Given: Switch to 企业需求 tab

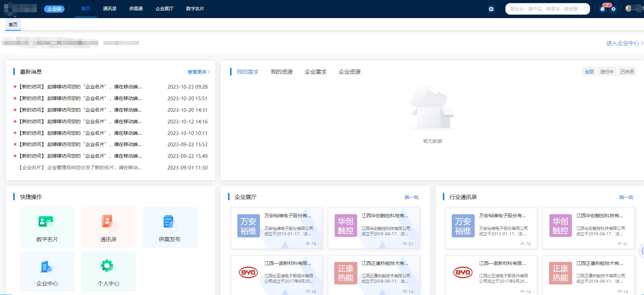Looking at the screenshot, I should tap(316, 72).
